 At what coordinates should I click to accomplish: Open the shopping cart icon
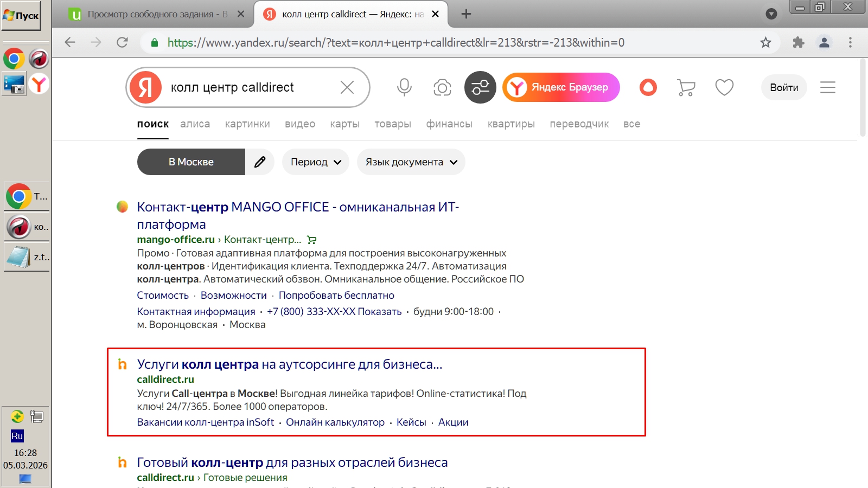coord(686,87)
